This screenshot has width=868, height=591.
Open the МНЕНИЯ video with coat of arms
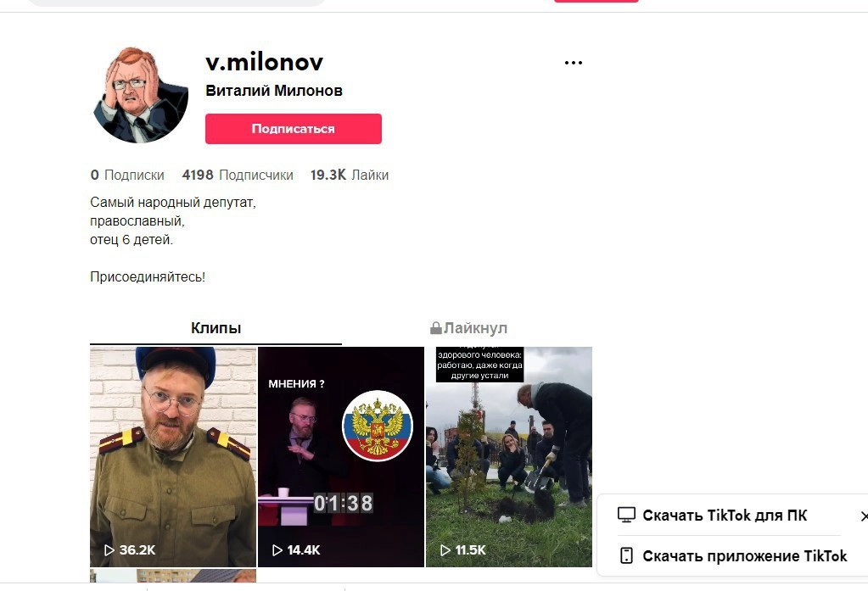pos(341,456)
